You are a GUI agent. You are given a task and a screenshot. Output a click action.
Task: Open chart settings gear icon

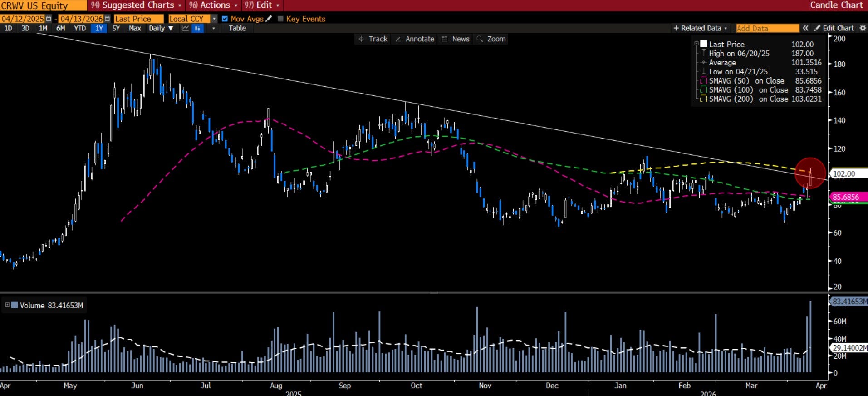click(x=863, y=28)
